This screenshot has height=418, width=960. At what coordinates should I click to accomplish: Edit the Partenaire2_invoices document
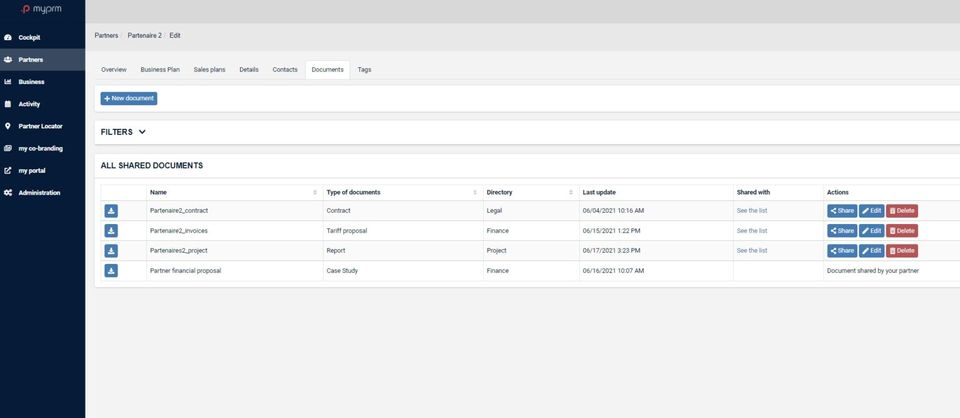(871, 231)
